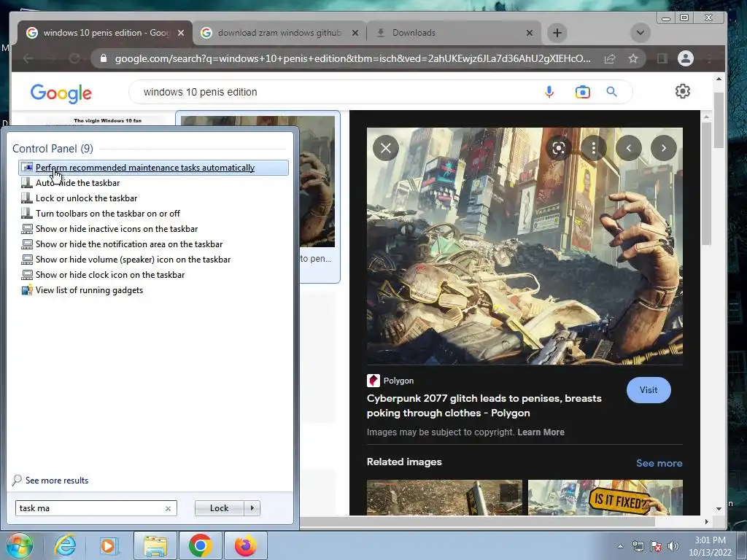The image size is (747, 560).
Task: Close the Downloads tab
Action: tap(530, 33)
